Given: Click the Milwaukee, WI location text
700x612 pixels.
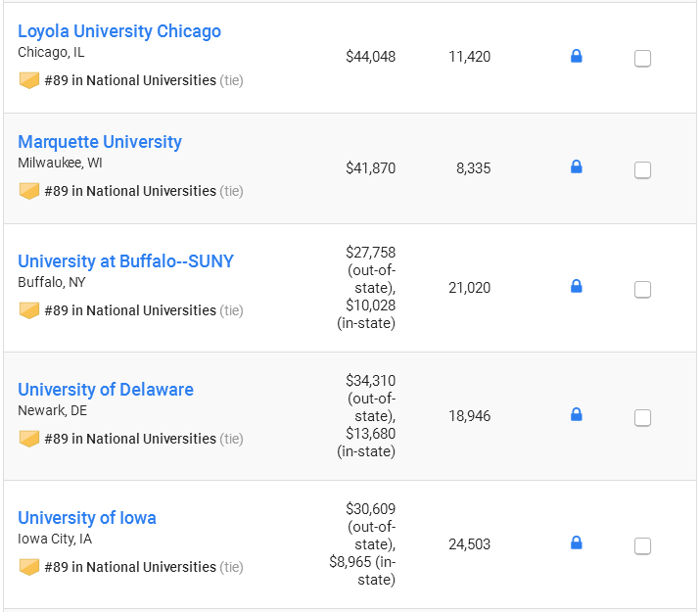Looking at the screenshot, I should (60, 163).
